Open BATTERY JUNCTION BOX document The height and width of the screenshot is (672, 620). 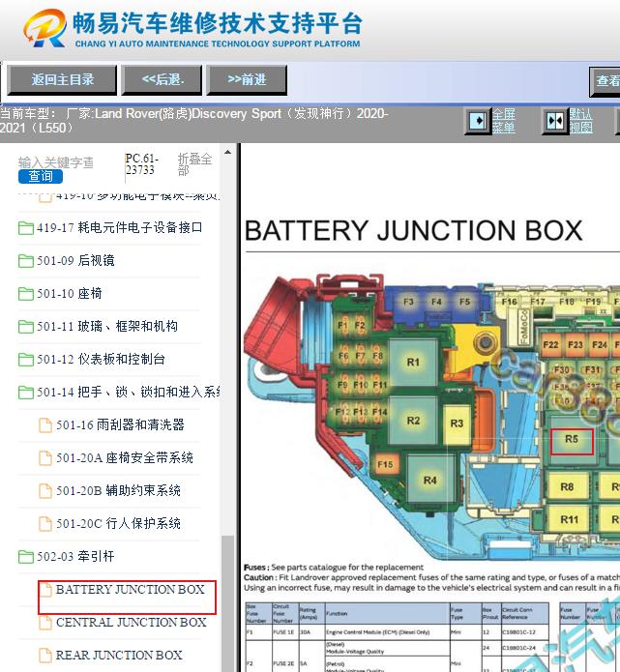click(131, 590)
